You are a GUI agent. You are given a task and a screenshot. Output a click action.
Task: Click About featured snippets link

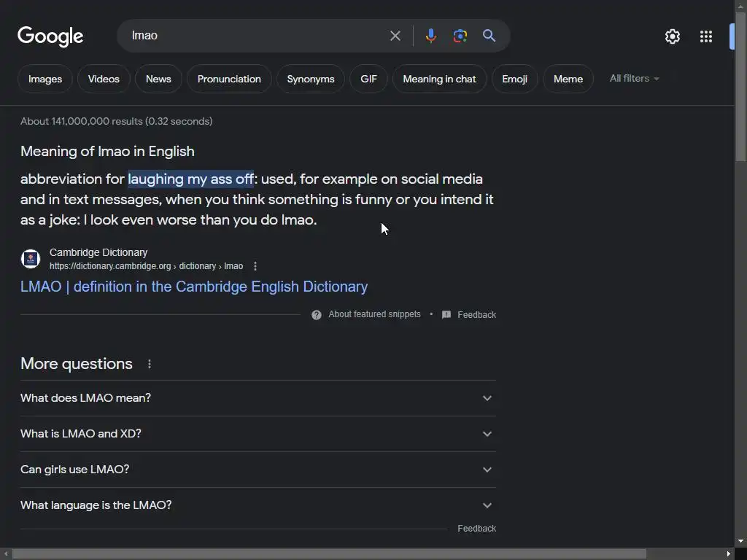coord(374,314)
